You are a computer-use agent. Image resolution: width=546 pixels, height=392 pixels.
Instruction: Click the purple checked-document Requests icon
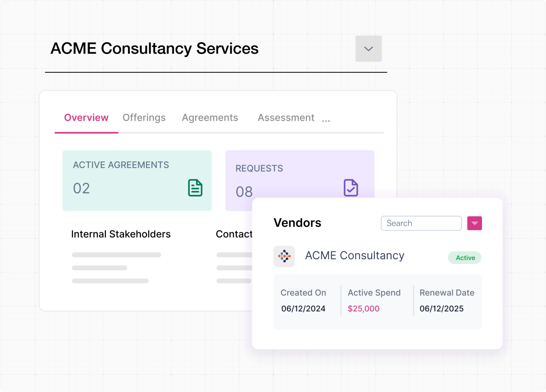coord(351,188)
